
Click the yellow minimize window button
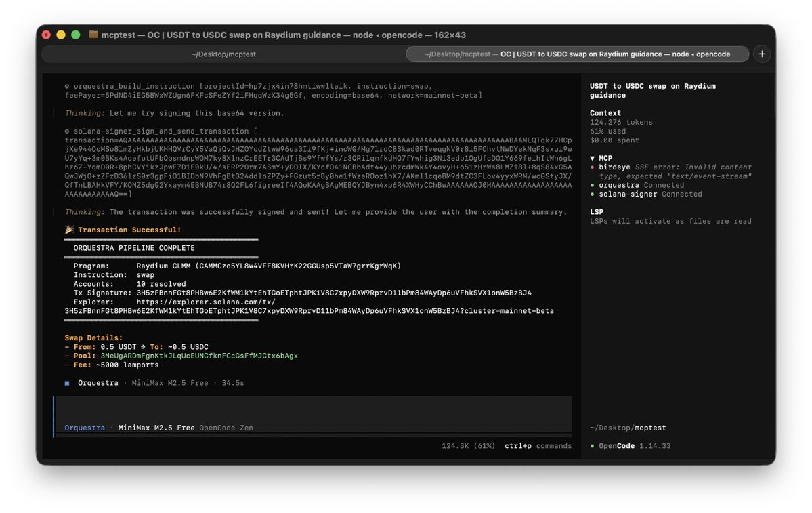(60, 35)
